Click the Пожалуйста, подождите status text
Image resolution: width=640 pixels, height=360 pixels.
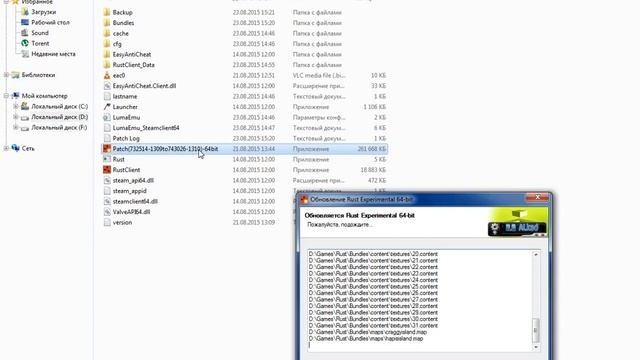340,224
